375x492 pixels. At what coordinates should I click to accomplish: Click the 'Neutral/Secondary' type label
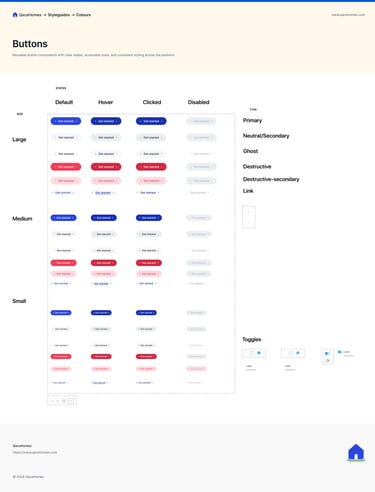266,136
